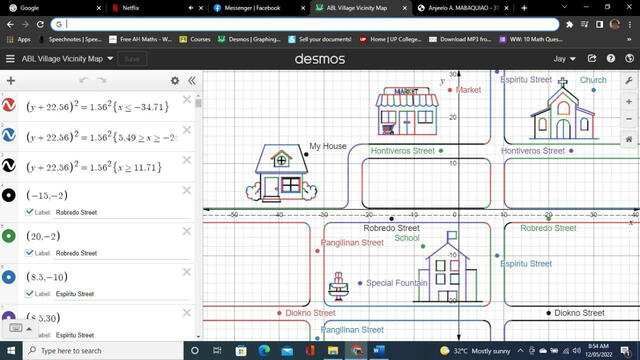Zoom in on the graph

pyautogui.click(x=629, y=101)
